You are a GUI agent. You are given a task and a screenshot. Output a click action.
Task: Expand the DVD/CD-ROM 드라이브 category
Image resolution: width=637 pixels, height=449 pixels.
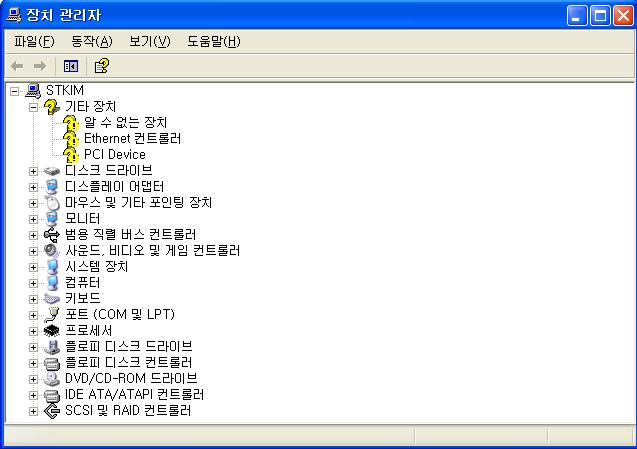pos(33,380)
